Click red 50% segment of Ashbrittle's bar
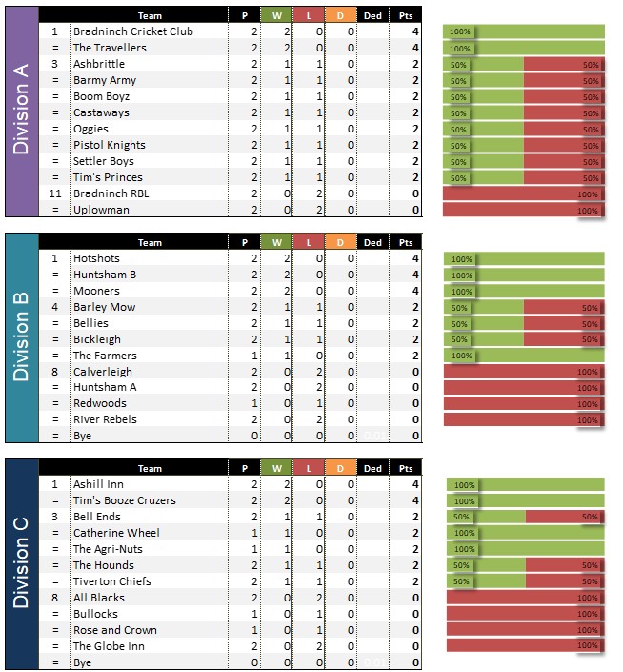 click(x=564, y=64)
